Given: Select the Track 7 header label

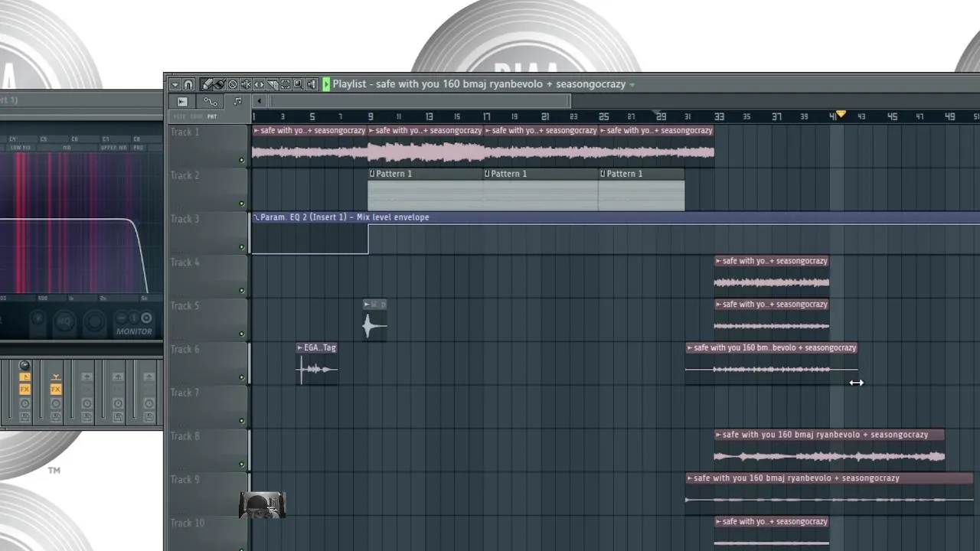Looking at the screenshot, I should [x=185, y=393].
